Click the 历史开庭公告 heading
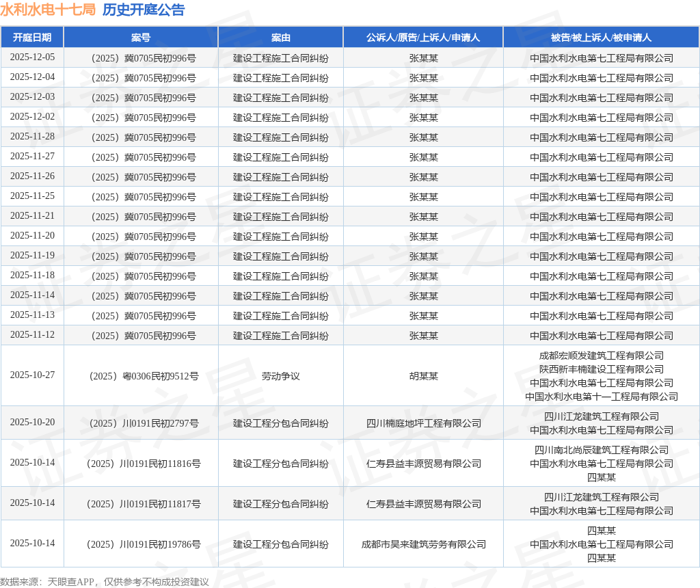The height and width of the screenshot is (588, 700). [x=144, y=10]
